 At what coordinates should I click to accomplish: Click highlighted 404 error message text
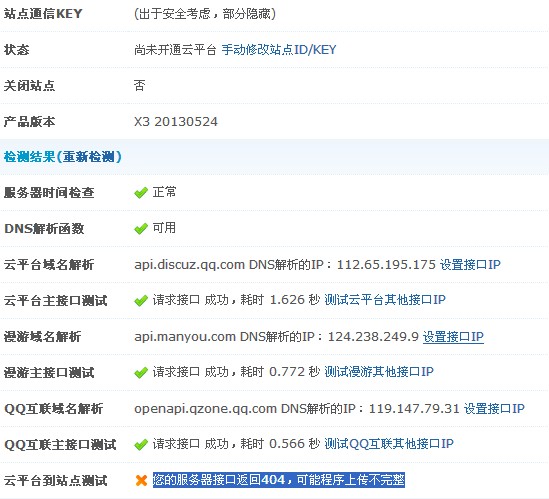[279, 480]
